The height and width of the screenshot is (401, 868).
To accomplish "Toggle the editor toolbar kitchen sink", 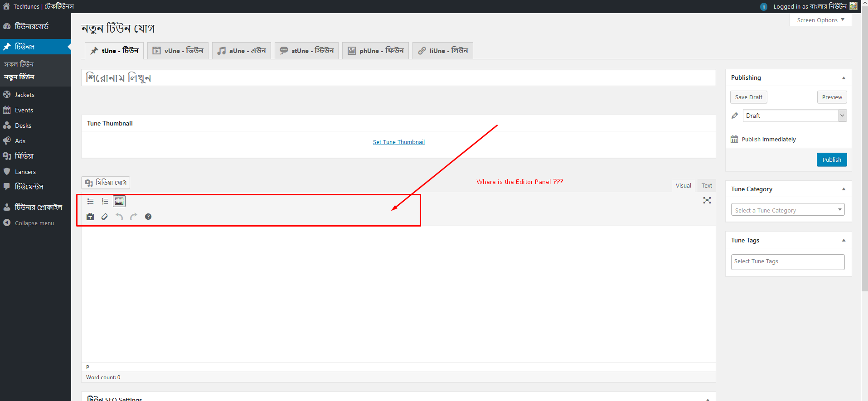I will (x=119, y=202).
